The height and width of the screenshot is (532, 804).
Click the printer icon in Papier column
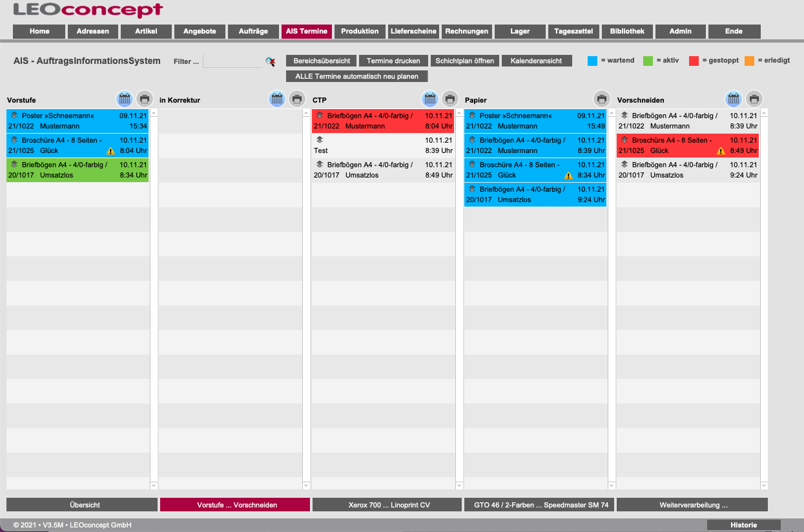tap(602, 99)
